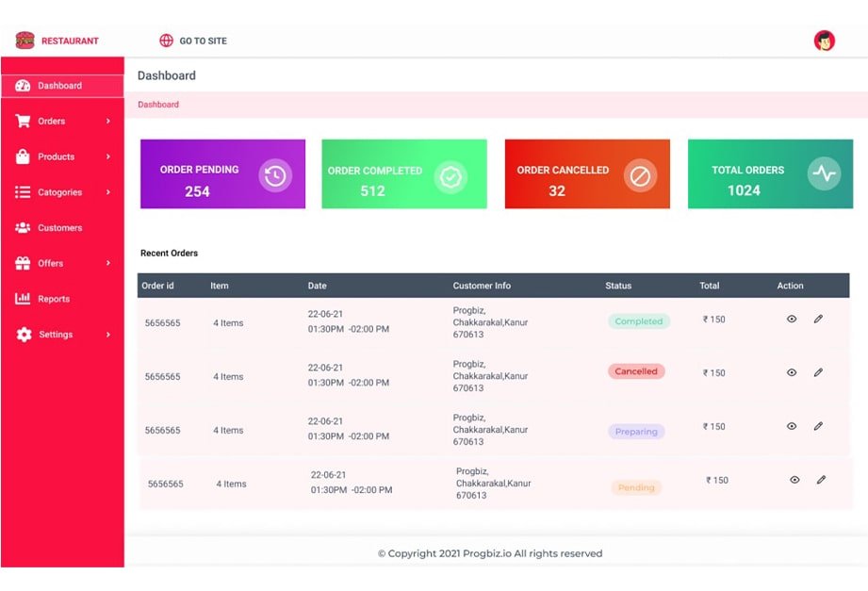Click the clock icon on Order Pending card
868x591 pixels.
point(275,175)
